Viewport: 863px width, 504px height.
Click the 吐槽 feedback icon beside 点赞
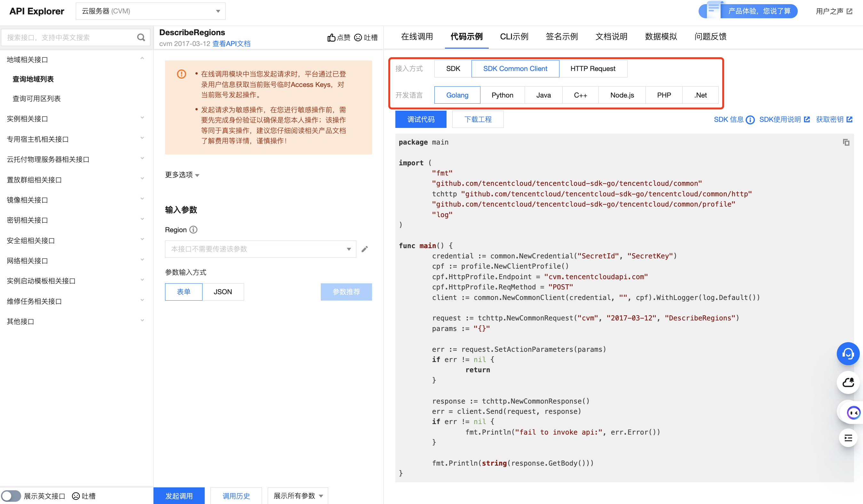point(358,38)
